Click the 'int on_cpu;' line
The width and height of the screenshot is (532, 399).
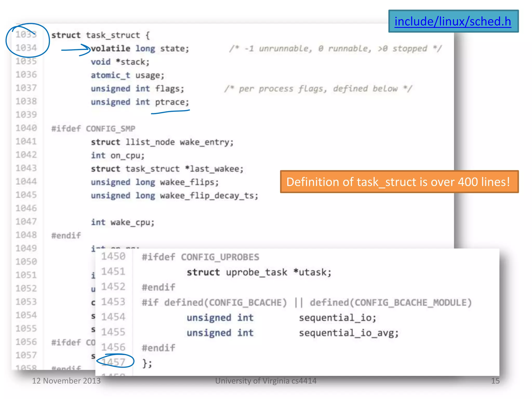click(x=118, y=156)
